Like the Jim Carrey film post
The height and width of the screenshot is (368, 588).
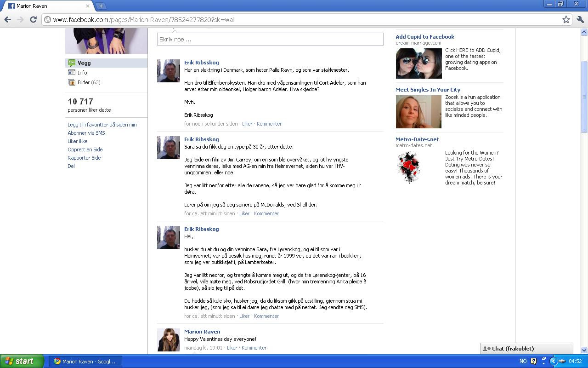[244, 213]
